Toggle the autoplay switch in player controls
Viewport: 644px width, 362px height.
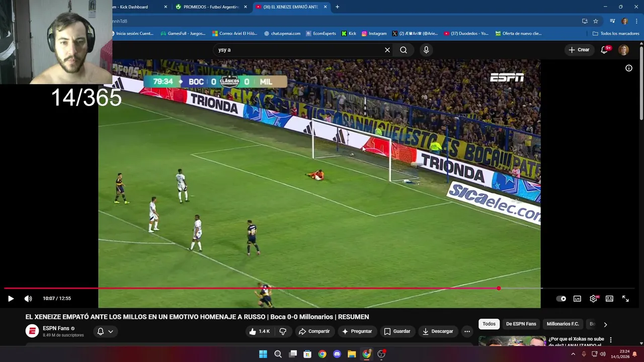[561, 299]
